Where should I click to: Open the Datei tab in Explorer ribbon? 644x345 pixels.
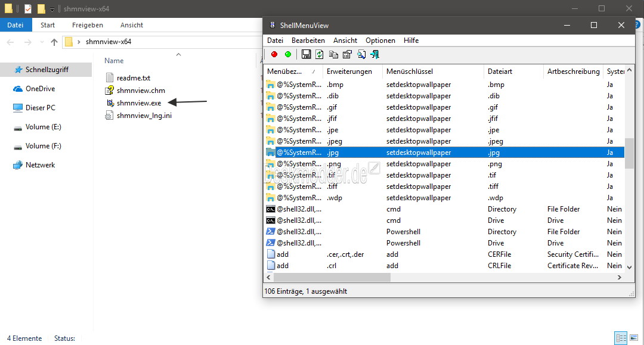click(15, 25)
